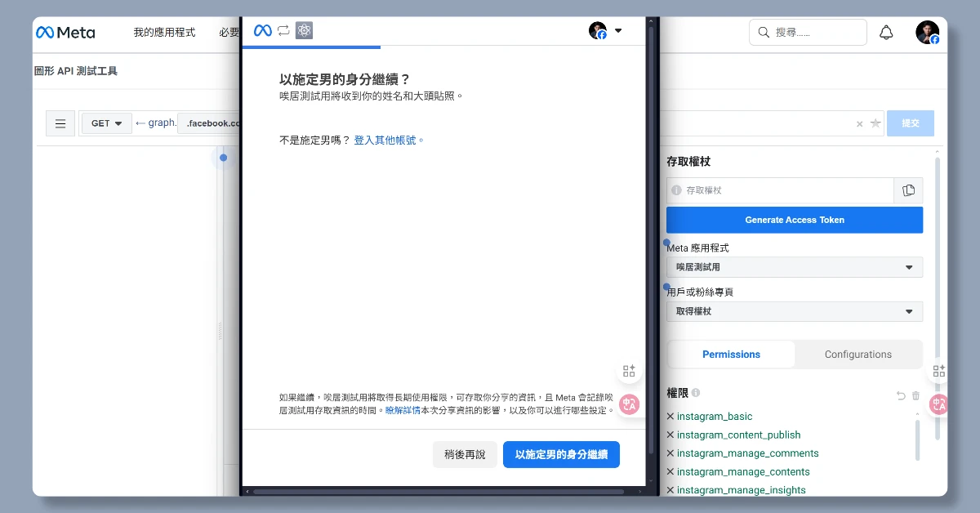This screenshot has height=513, width=980.
Task: Click the star favorite icon in the query bar
Action: point(875,123)
